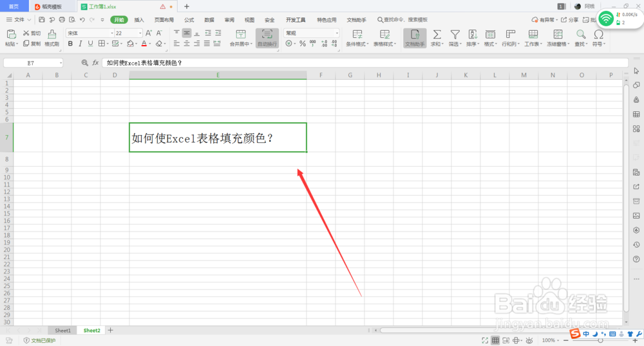Click the Save icon in quick access toolbar

pos(41,20)
